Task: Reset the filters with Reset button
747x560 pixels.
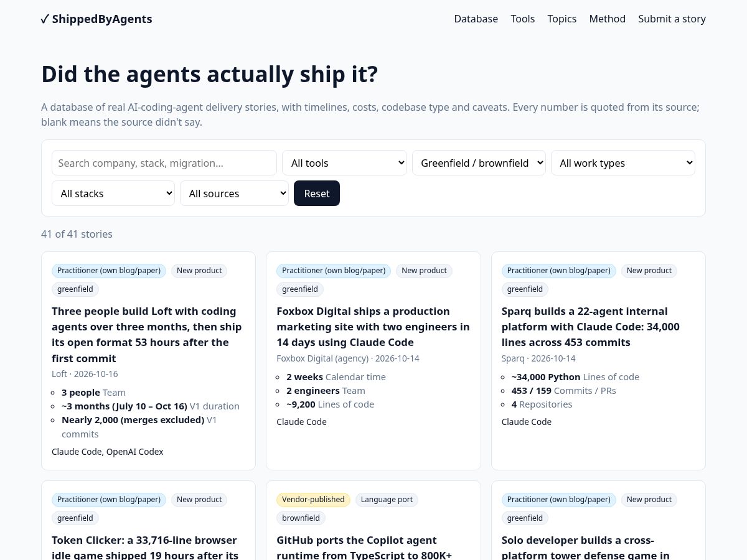Action: pyautogui.click(x=317, y=194)
